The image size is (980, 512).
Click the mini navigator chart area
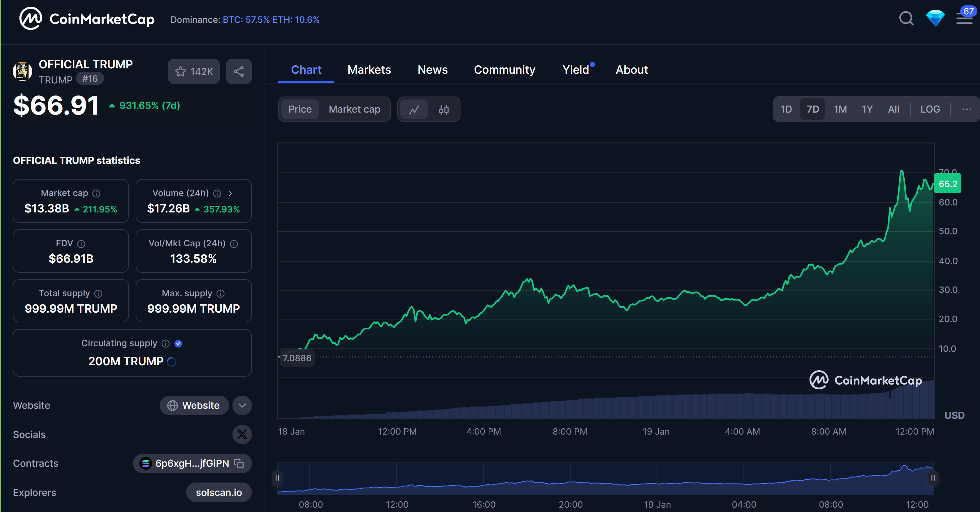606,478
